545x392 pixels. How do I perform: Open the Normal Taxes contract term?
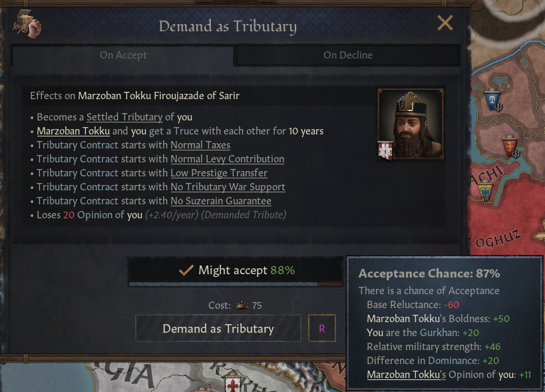click(200, 145)
